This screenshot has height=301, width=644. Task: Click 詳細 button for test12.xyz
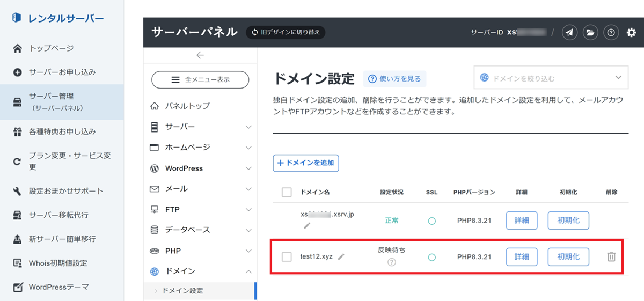[522, 257]
